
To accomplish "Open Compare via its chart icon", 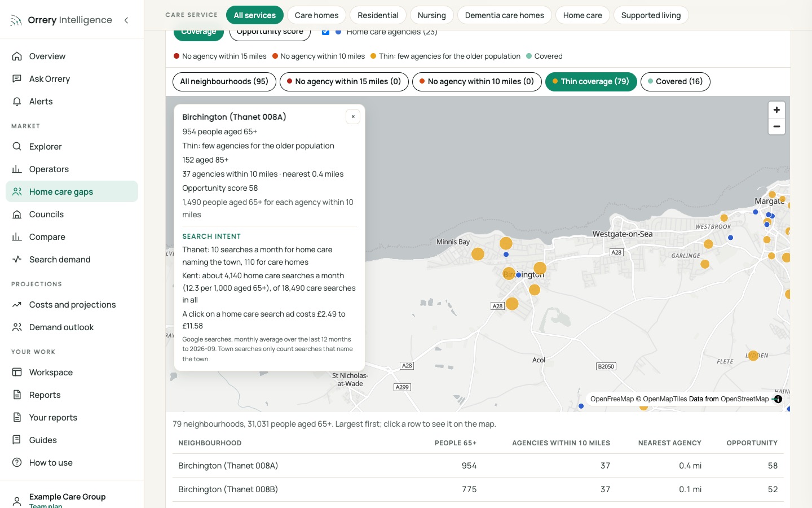I will coord(17,237).
